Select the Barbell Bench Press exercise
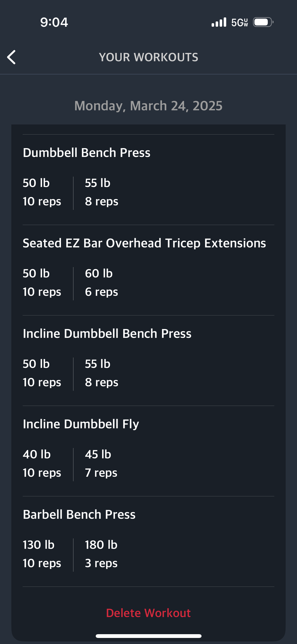297x644 pixels. tap(79, 514)
